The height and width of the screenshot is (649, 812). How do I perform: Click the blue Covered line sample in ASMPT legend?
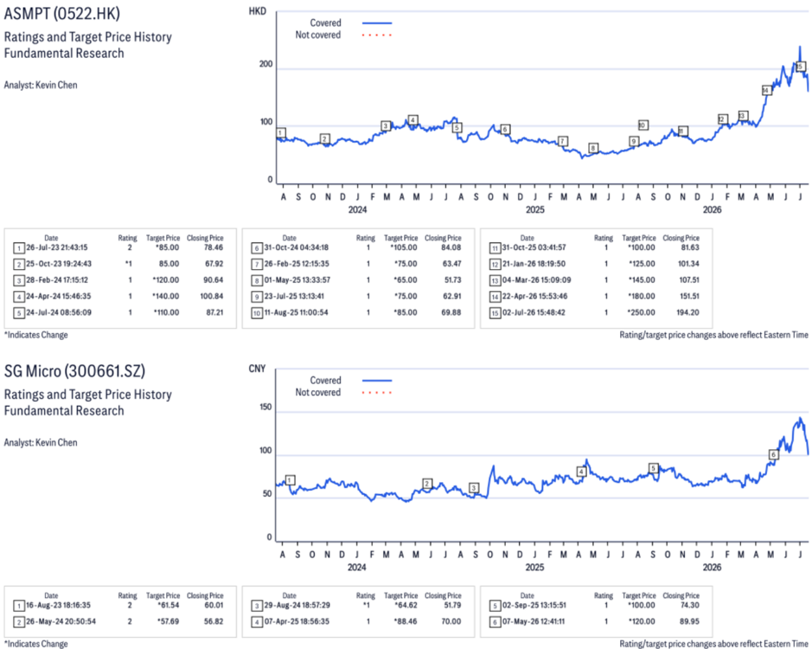[377, 22]
